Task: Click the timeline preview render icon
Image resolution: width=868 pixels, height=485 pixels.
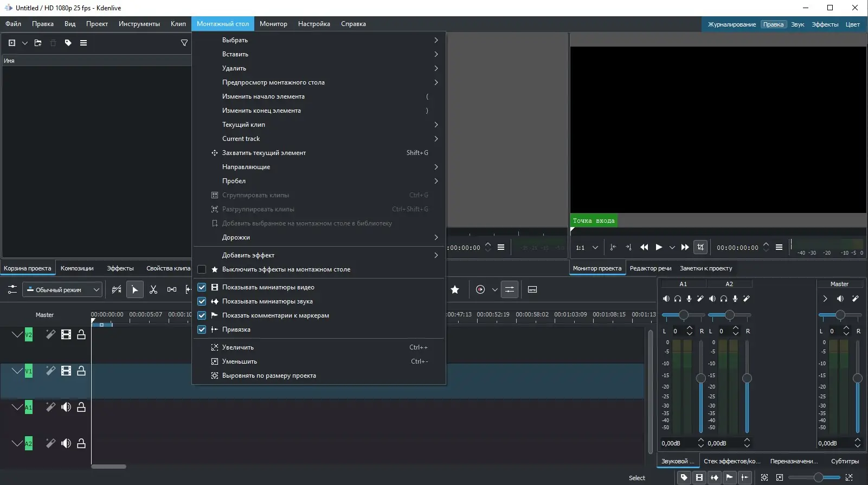Action: [x=480, y=290]
